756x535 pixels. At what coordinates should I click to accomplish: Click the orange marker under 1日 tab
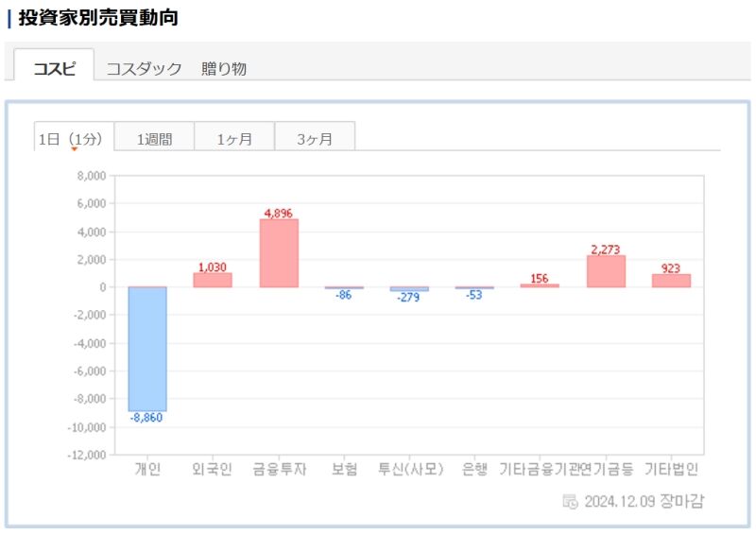pos(75,149)
